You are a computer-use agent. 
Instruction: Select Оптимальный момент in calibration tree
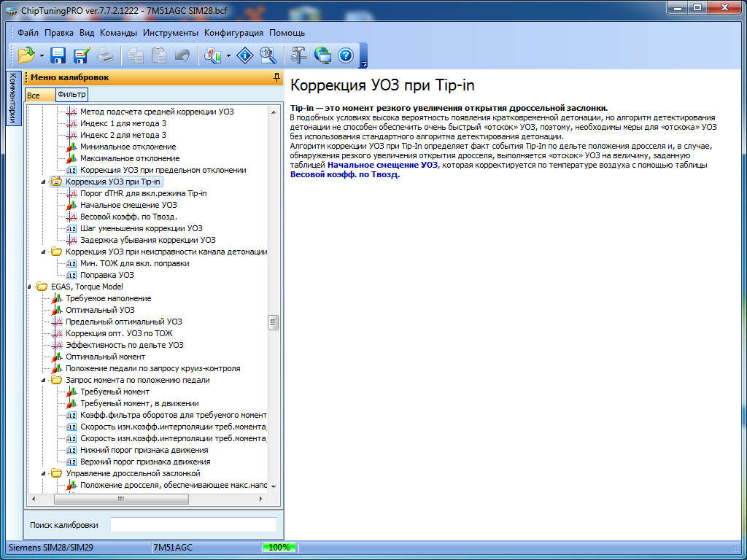coord(105,357)
